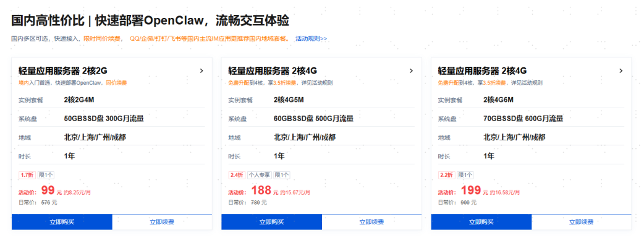
Task: Click the 轻量应用服务器 2核2G title
Action: (63, 70)
